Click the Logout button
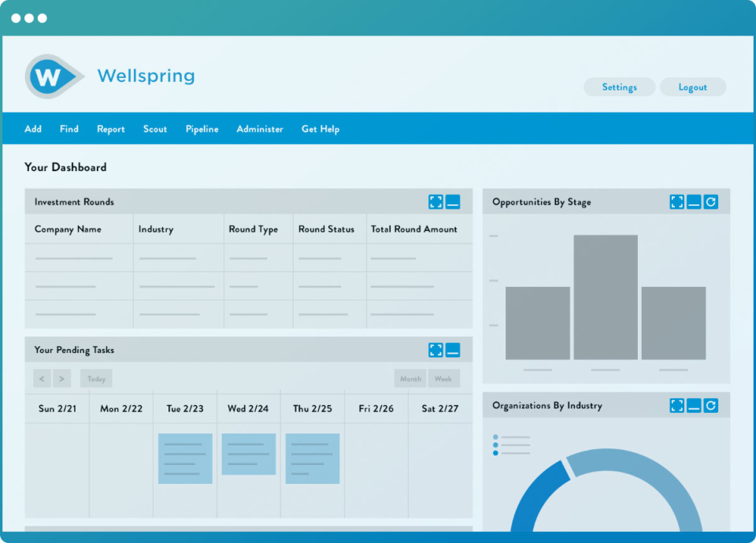 point(693,87)
